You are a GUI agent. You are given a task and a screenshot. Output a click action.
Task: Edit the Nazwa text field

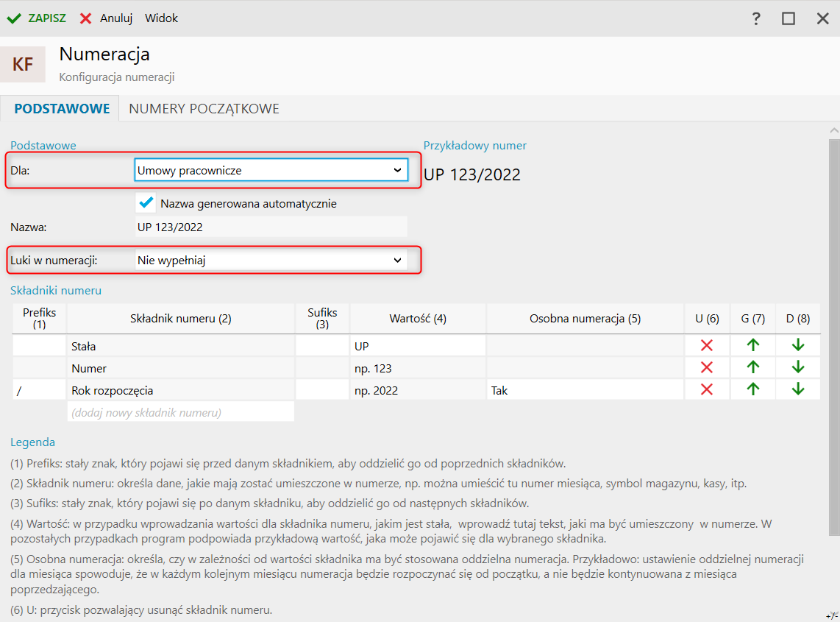click(271, 227)
